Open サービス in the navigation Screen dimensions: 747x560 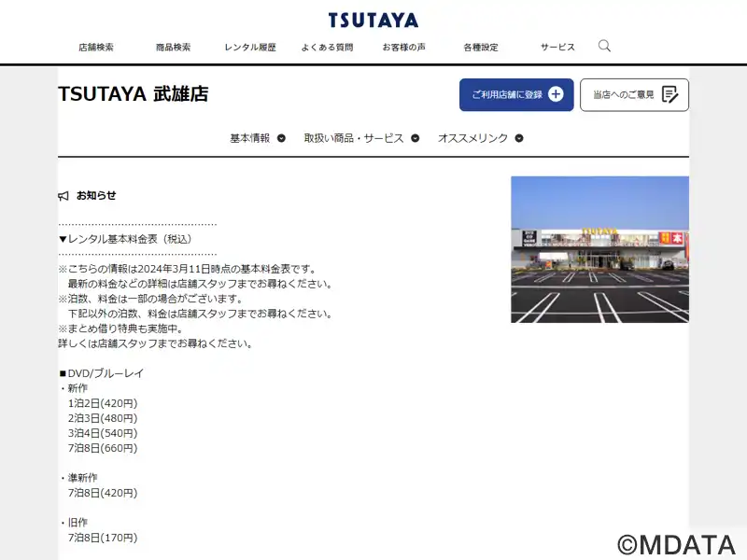(x=557, y=48)
